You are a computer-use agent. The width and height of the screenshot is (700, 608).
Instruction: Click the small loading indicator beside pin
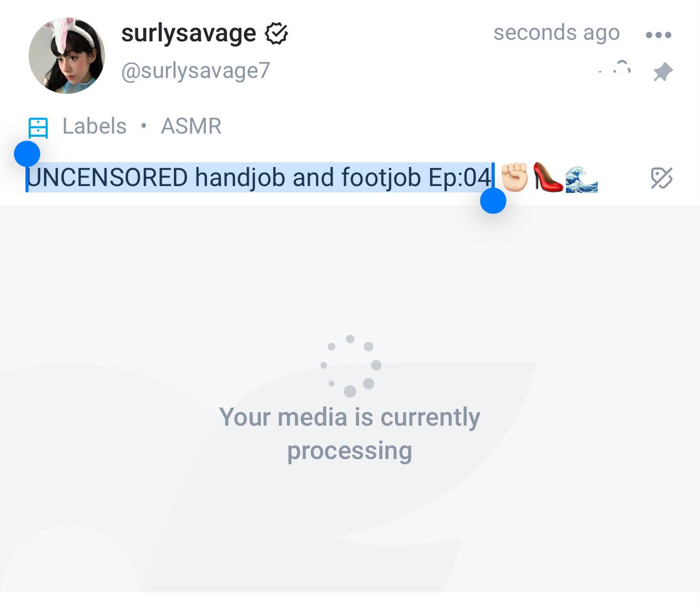point(616,69)
